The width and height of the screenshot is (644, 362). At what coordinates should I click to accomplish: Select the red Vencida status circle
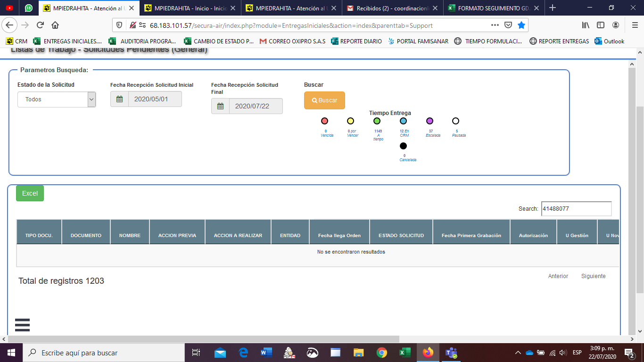pos(324,121)
